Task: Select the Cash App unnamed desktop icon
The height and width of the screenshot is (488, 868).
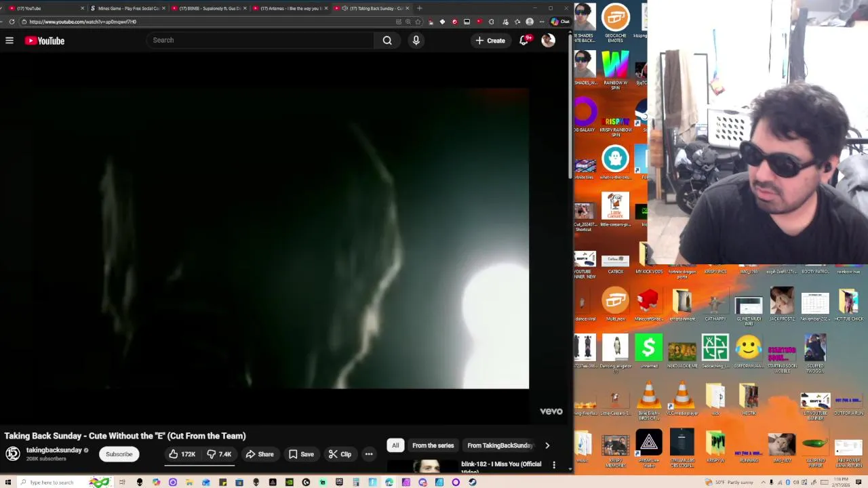Action: [x=649, y=352]
